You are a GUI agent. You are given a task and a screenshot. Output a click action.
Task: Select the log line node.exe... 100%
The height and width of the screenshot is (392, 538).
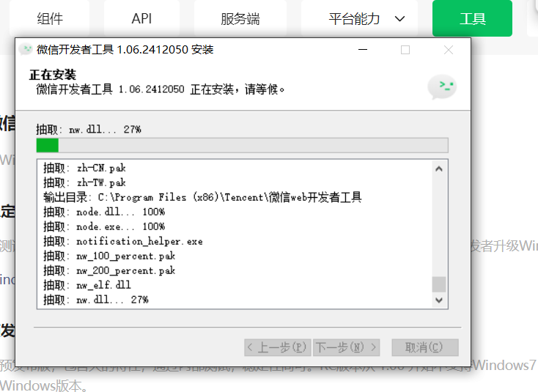(x=104, y=226)
